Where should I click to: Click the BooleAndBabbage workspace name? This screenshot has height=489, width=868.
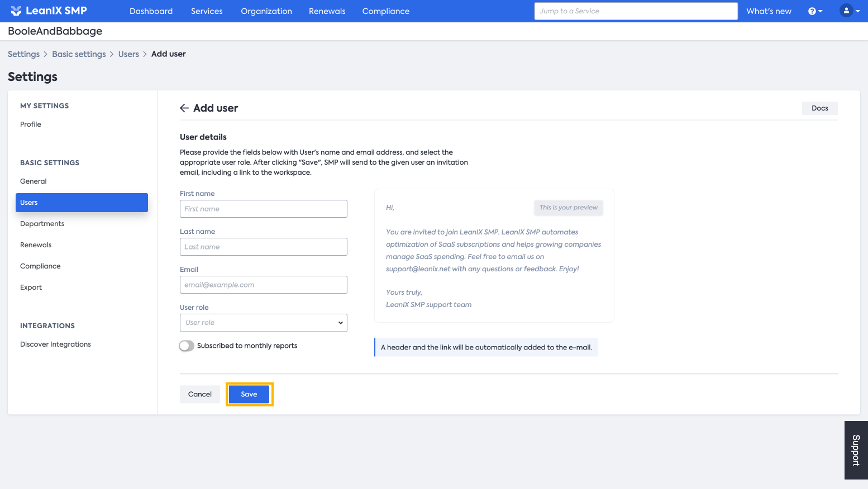55,31
